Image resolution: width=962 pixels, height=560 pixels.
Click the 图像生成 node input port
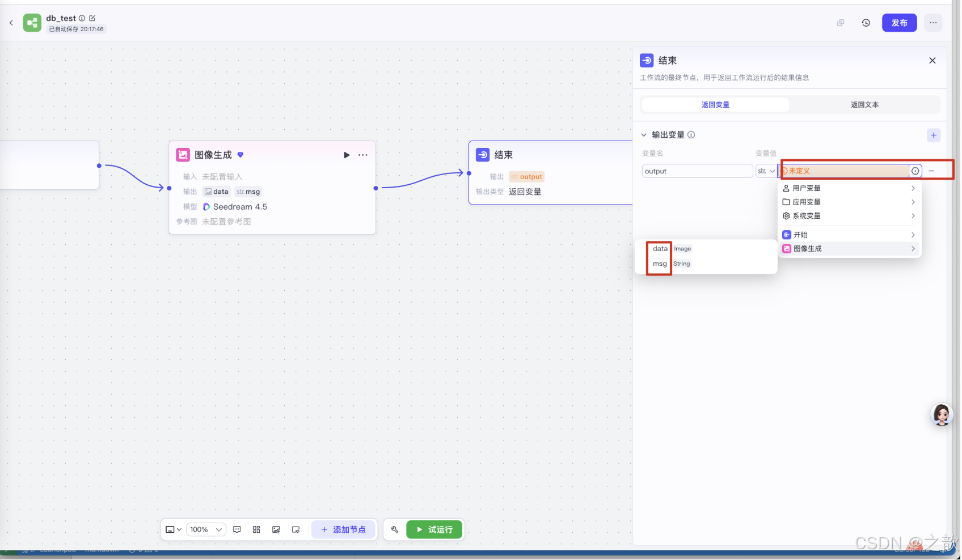(x=169, y=188)
